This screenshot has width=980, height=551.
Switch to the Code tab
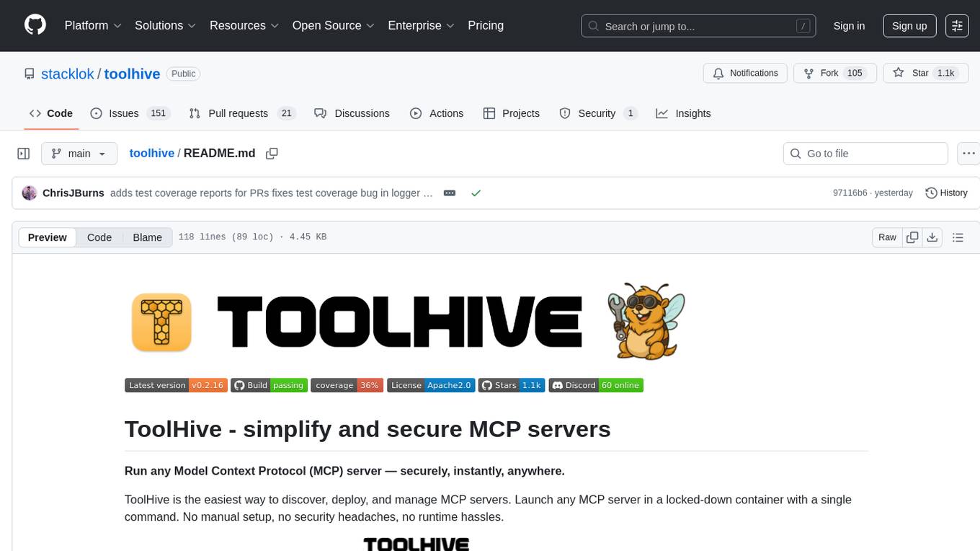point(51,113)
